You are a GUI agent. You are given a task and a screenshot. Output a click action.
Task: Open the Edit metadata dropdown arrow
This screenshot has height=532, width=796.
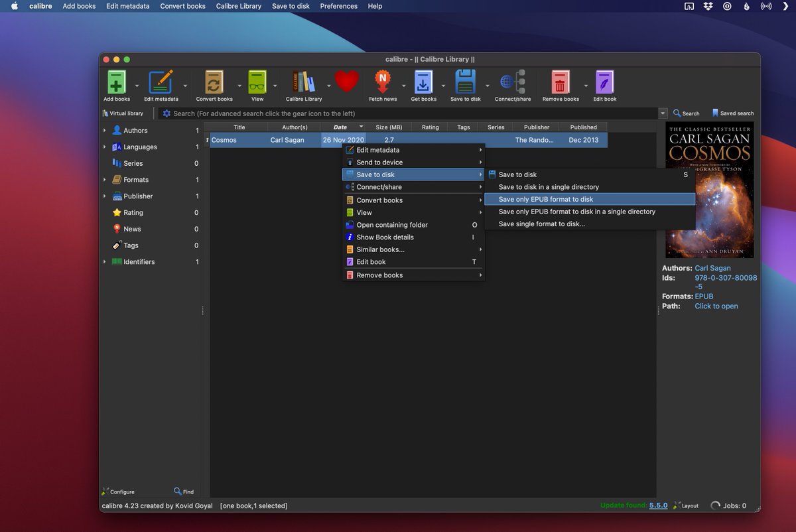185,86
